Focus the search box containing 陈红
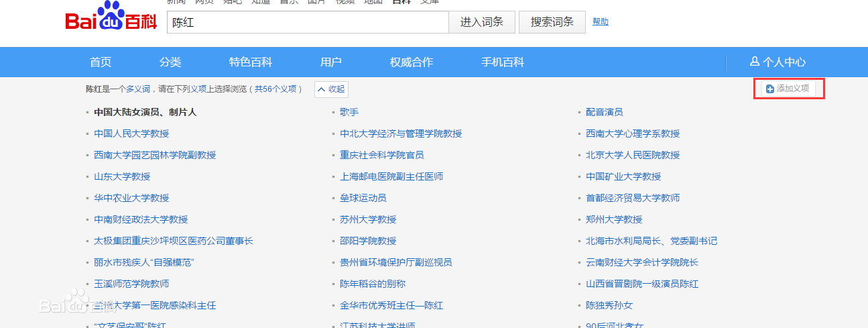The image size is (868, 328). coord(308,22)
